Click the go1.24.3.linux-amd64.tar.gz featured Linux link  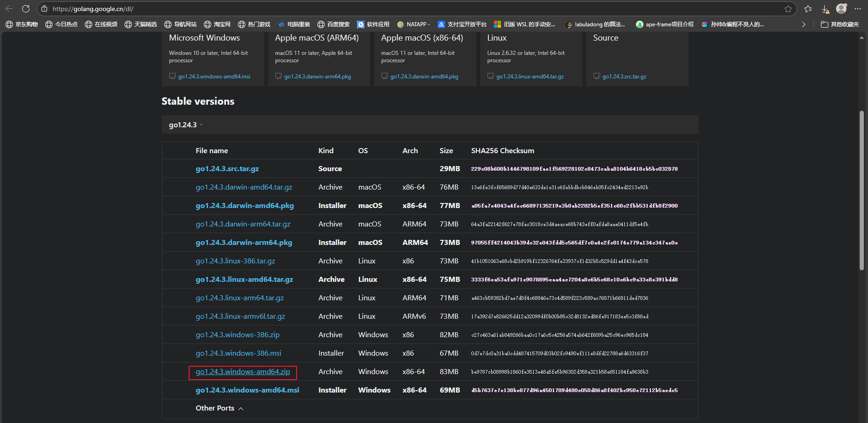[x=529, y=77]
